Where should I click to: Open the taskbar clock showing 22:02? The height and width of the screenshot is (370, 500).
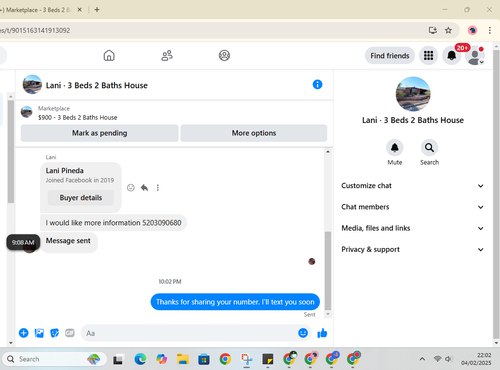(x=476, y=359)
